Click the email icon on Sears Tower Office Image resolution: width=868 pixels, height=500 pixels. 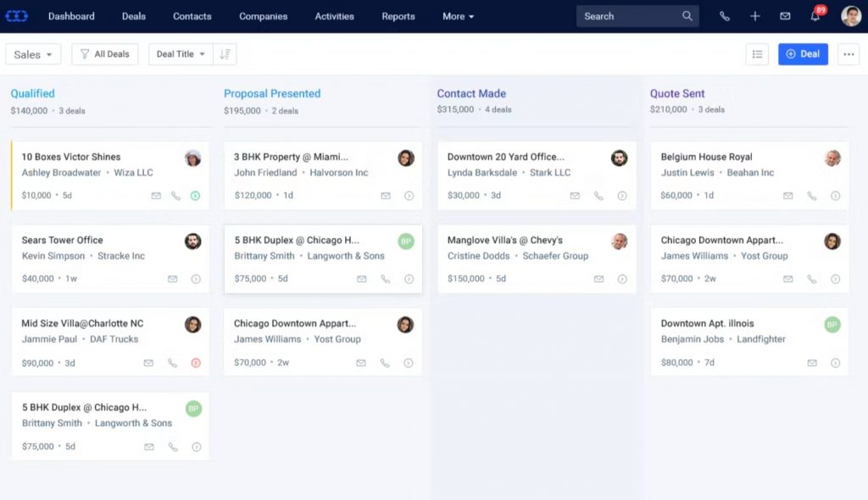[x=173, y=279]
